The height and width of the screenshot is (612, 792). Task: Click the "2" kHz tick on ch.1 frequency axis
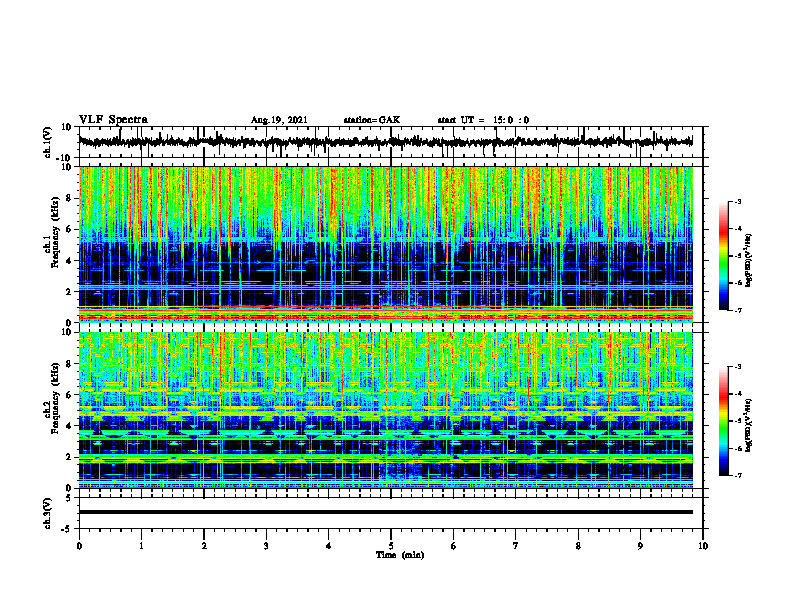pyautogui.click(x=70, y=292)
